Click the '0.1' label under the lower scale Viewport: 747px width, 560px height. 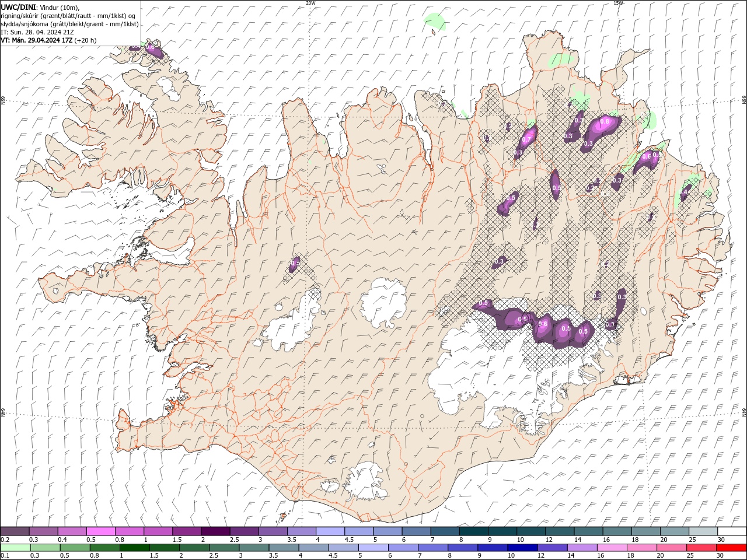[x=5, y=555]
